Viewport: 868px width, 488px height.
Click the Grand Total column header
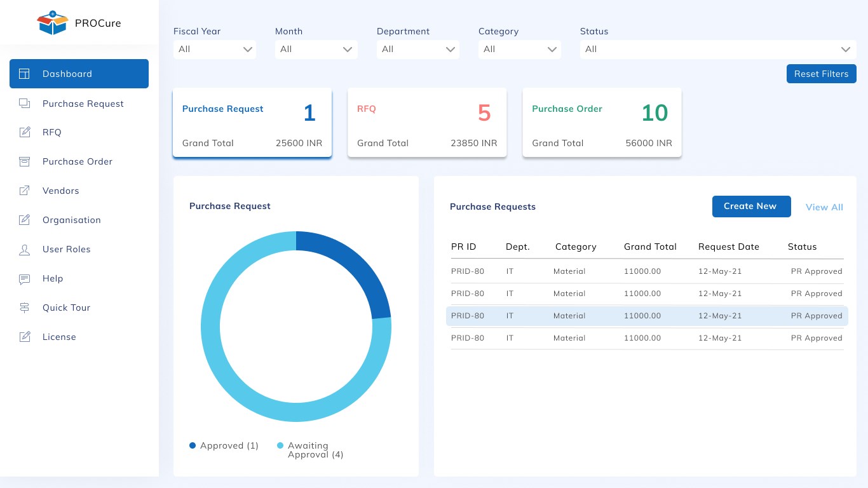coord(650,247)
